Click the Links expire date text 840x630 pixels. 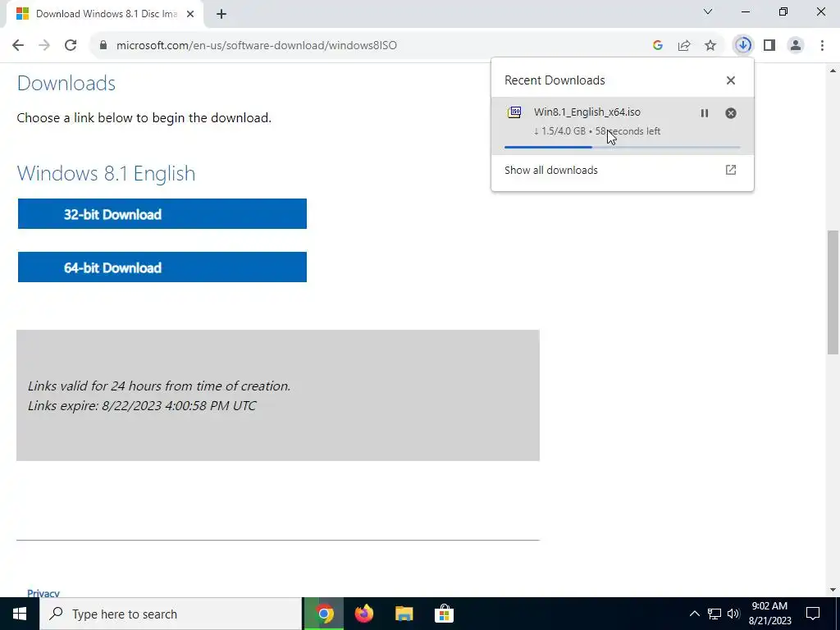pyautogui.click(x=142, y=405)
